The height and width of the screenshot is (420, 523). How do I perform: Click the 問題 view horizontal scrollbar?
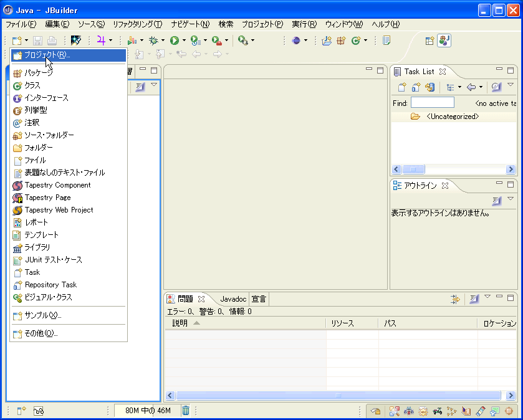tap(338, 395)
